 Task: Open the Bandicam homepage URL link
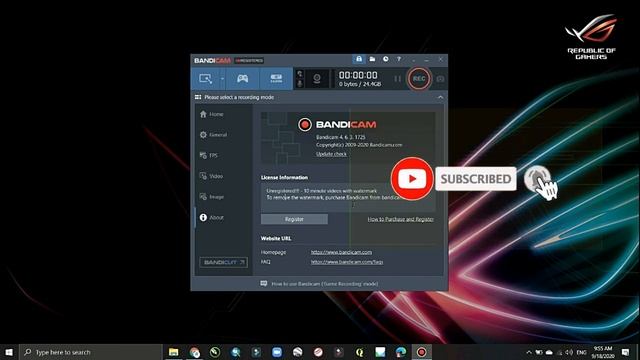(x=341, y=252)
